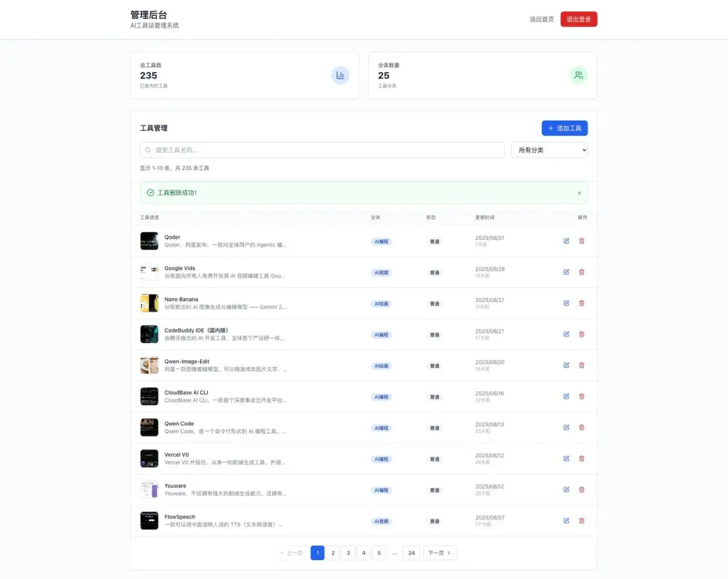Click the 更新时间 column header
This screenshot has height=579, width=728.
point(485,217)
